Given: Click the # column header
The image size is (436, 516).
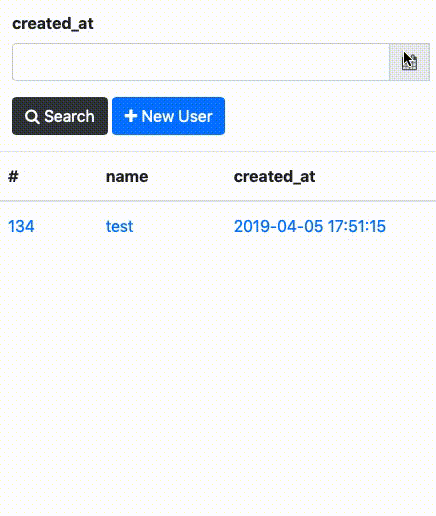Looking at the screenshot, I should [x=13, y=176].
